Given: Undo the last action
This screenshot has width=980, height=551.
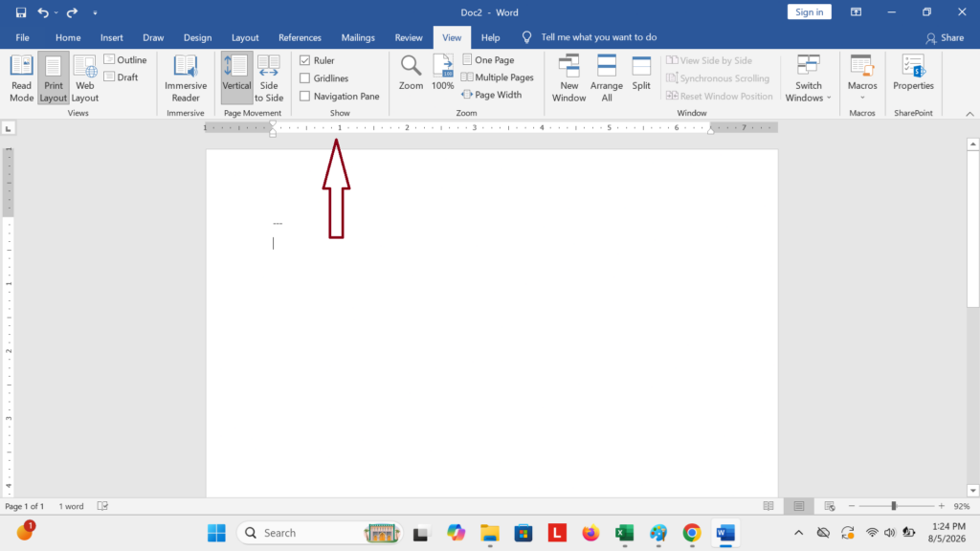Looking at the screenshot, I should tap(42, 12).
